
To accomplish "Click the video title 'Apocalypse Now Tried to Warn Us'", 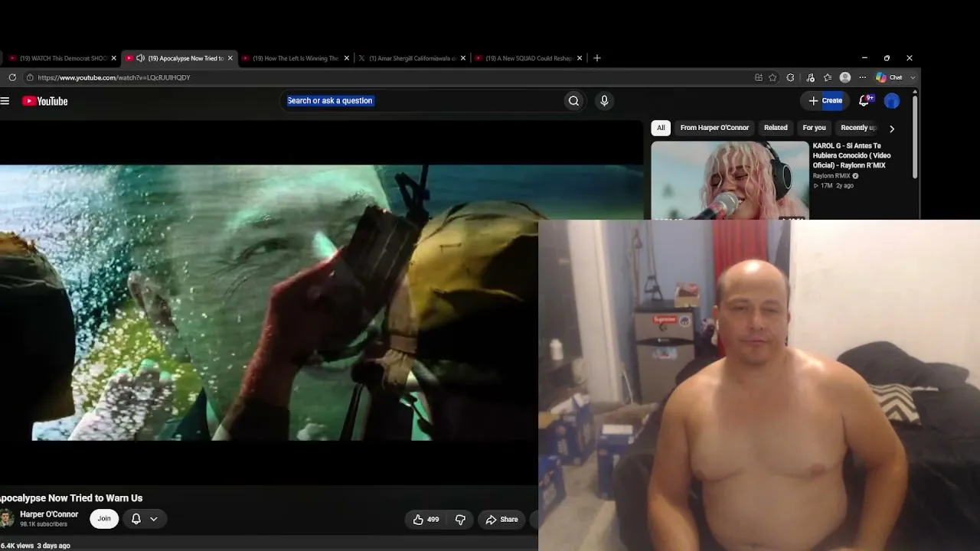I will point(71,498).
